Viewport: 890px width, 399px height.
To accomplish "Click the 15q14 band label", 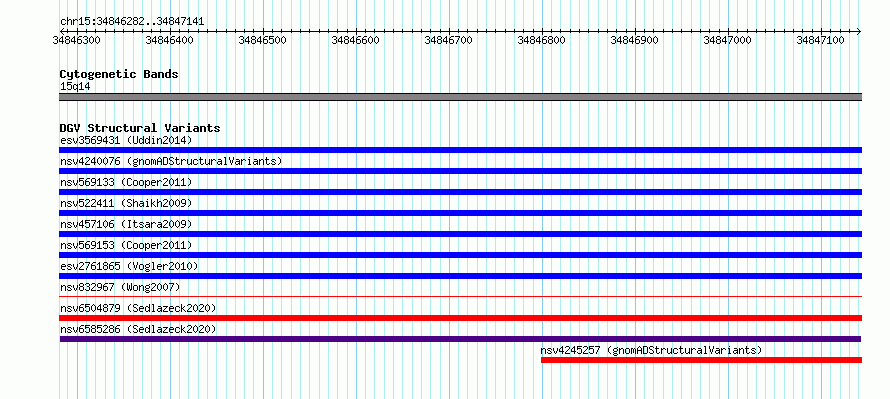I will 75,86.
